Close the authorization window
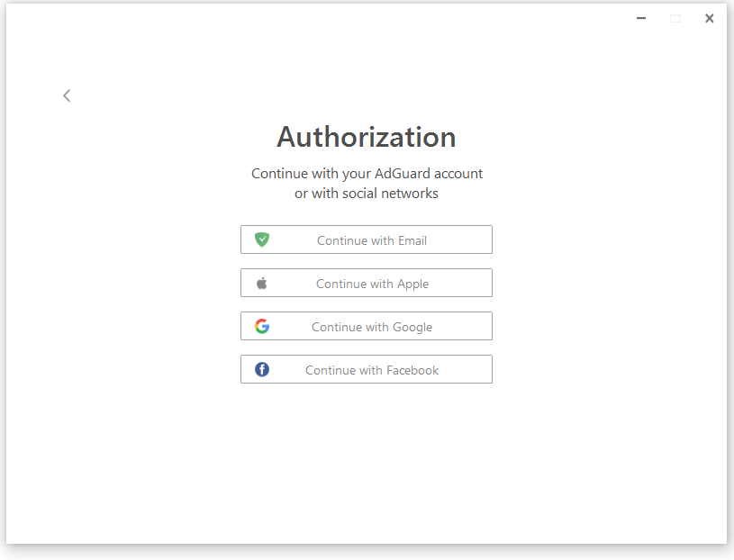This screenshot has height=560, width=734. [709, 18]
